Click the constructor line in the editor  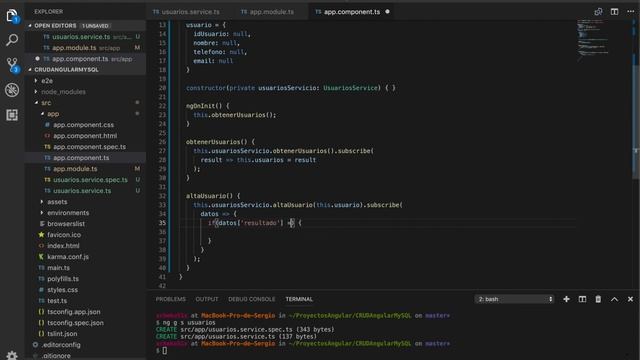click(291, 88)
